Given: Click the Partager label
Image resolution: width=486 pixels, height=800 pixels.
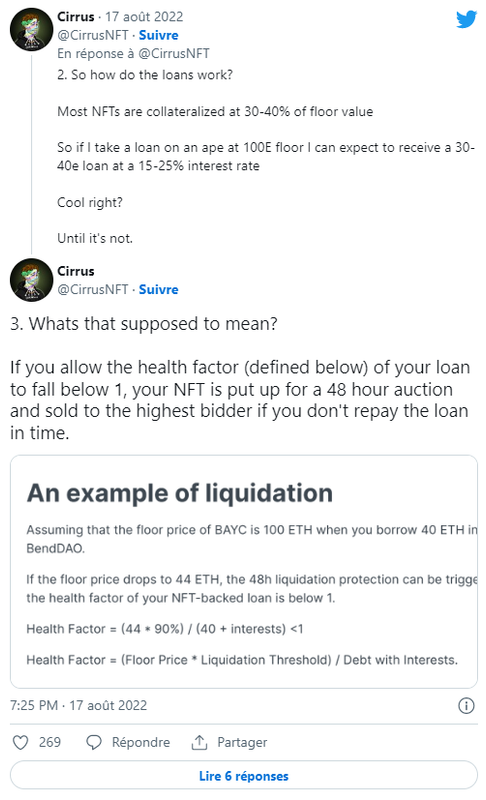Looking at the screenshot, I should [x=242, y=742].
